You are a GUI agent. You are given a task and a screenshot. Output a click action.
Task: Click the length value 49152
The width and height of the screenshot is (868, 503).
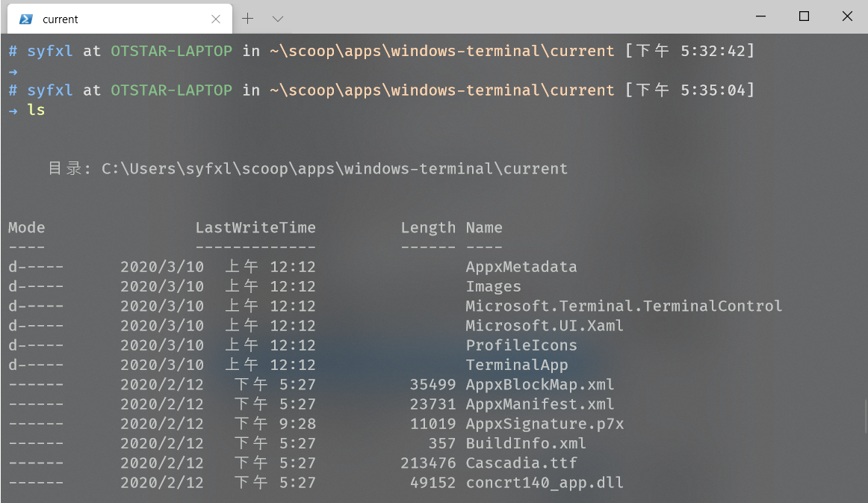click(433, 483)
